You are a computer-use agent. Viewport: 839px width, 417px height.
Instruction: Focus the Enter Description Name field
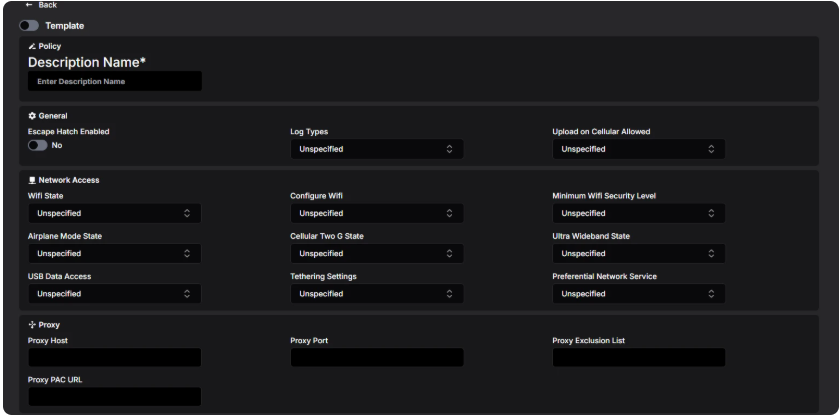(x=115, y=81)
